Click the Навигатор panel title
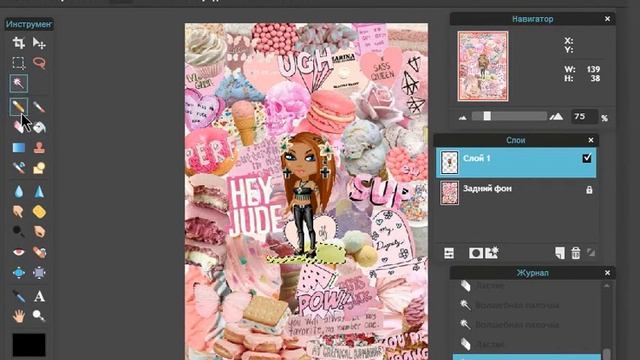The image size is (640, 360). coord(533,19)
